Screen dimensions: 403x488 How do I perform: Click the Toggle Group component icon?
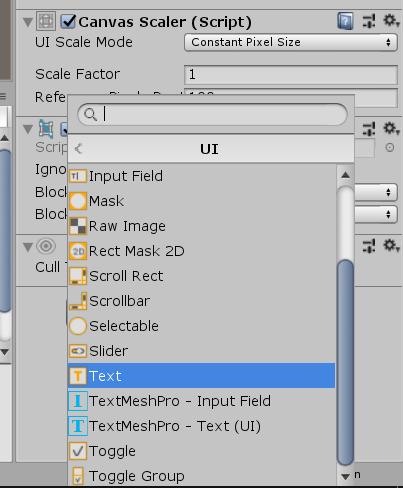78,476
